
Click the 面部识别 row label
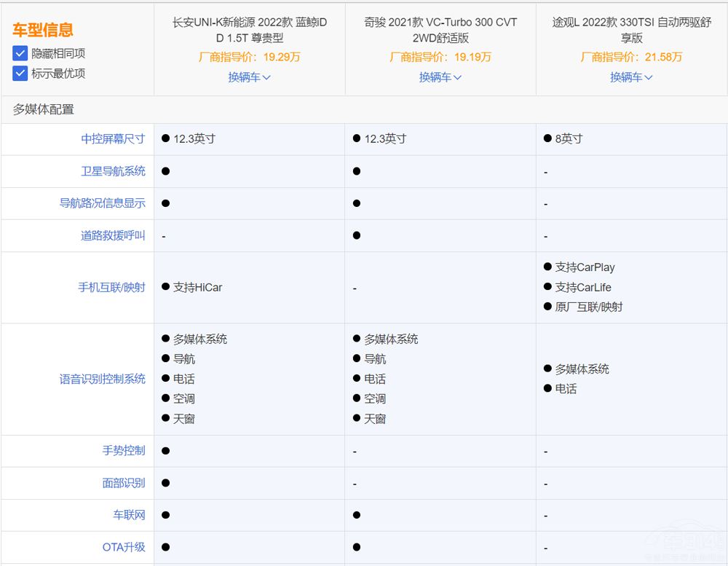point(124,482)
